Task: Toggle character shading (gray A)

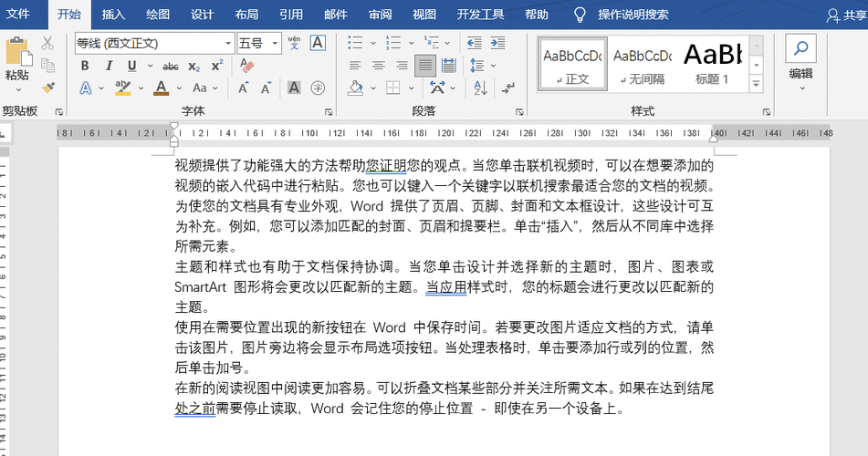Action: [294, 88]
